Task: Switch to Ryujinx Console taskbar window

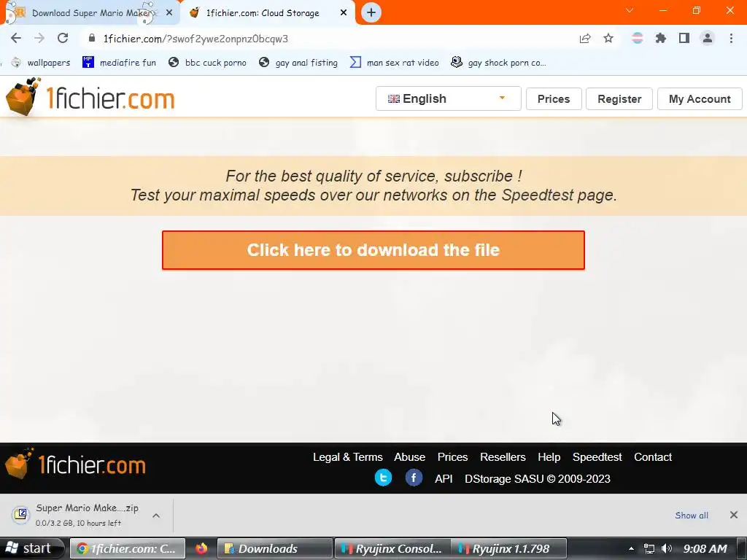Action: coord(392,548)
